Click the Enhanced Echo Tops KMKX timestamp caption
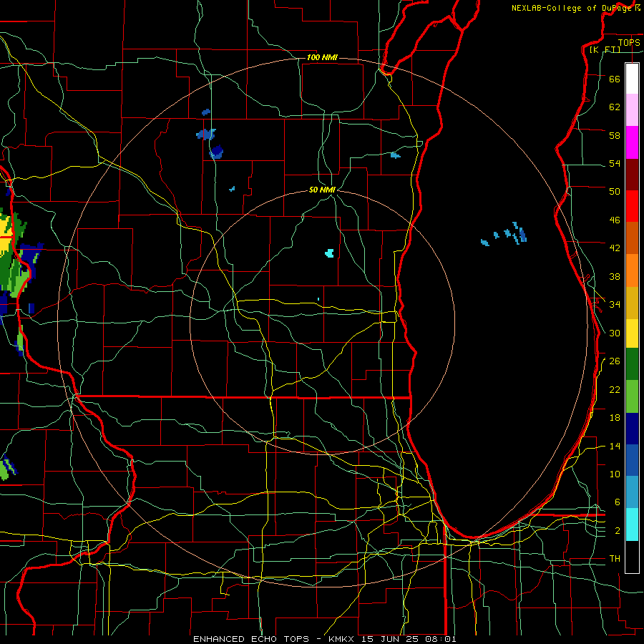Image resolution: width=644 pixels, height=644 pixels. [x=324, y=639]
